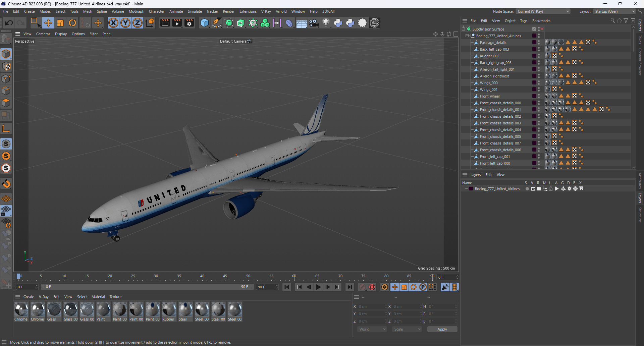Add a Cube primitive object
644x346 pixels.
pyautogui.click(x=204, y=23)
